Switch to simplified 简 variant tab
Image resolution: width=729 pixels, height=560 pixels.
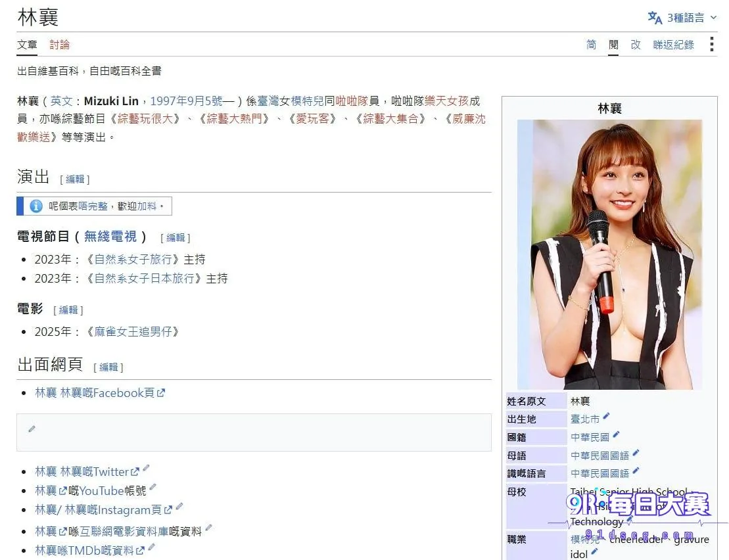(x=591, y=45)
